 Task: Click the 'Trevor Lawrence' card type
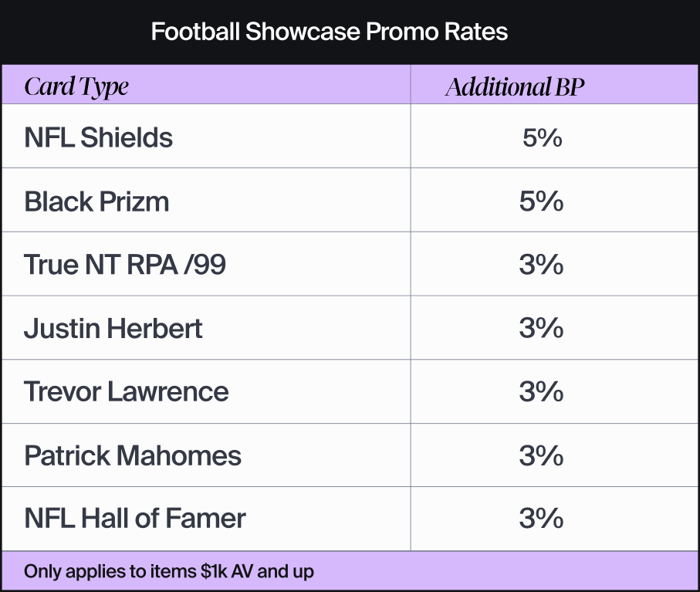tap(127, 392)
